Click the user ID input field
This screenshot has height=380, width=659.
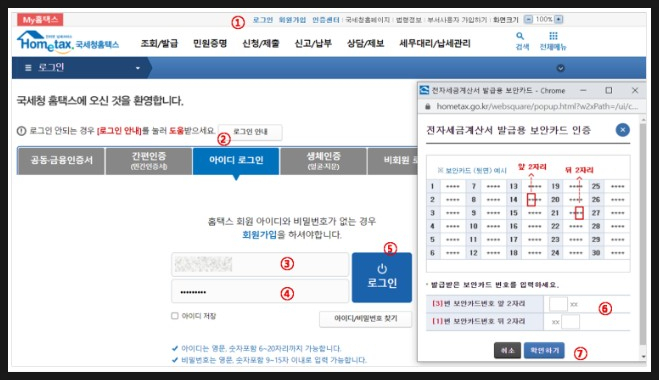[x=260, y=264]
